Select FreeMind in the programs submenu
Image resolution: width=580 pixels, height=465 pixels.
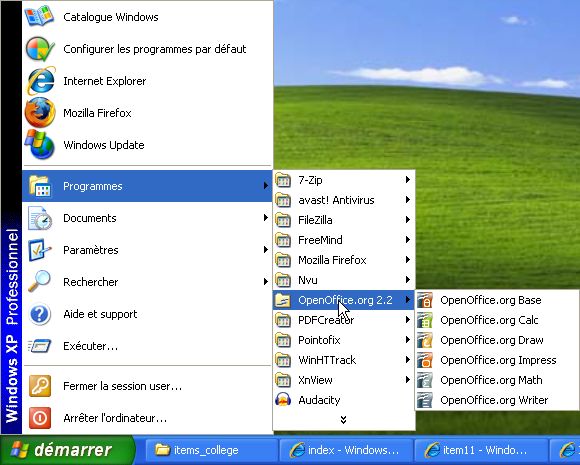[344, 240]
